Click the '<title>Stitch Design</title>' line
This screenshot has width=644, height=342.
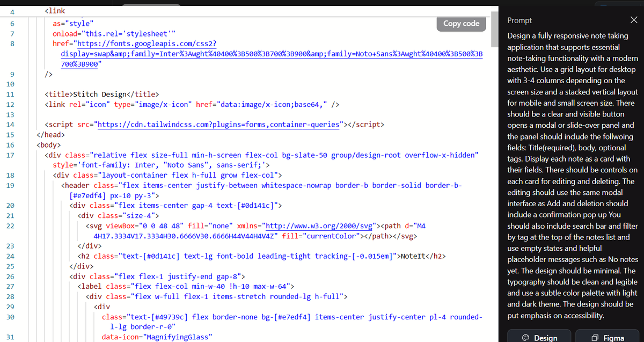click(x=102, y=94)
